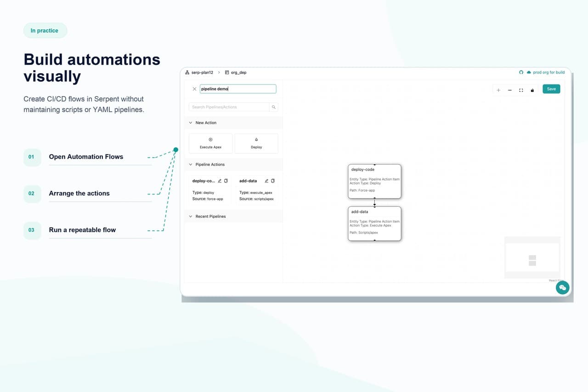The width and height of the screenshot is (588, 392).
Task: Click the Build automations visually heading
Action: coord(92,68)
